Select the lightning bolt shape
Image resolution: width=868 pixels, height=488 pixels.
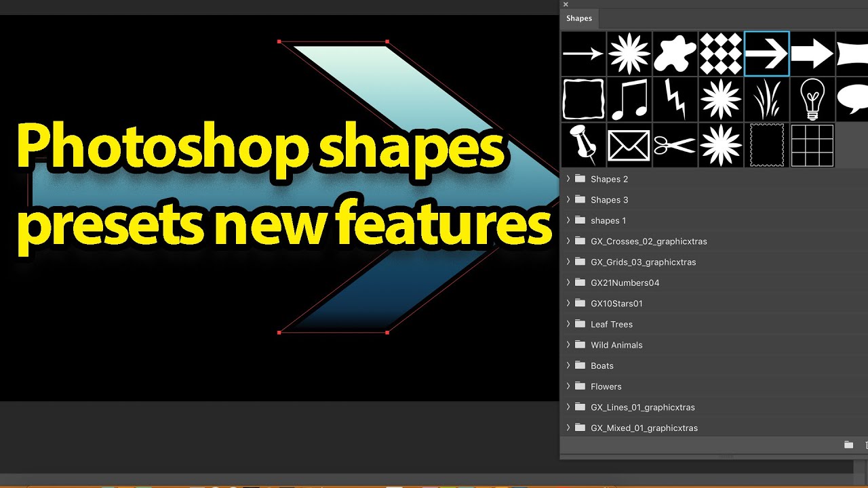tap(675, 99)
